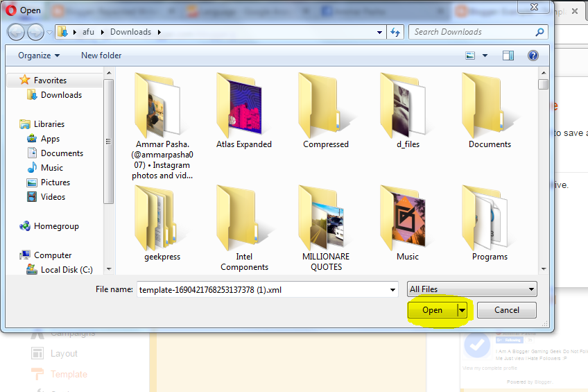Open the address bar history dropdown

click(x=379, y=32)
